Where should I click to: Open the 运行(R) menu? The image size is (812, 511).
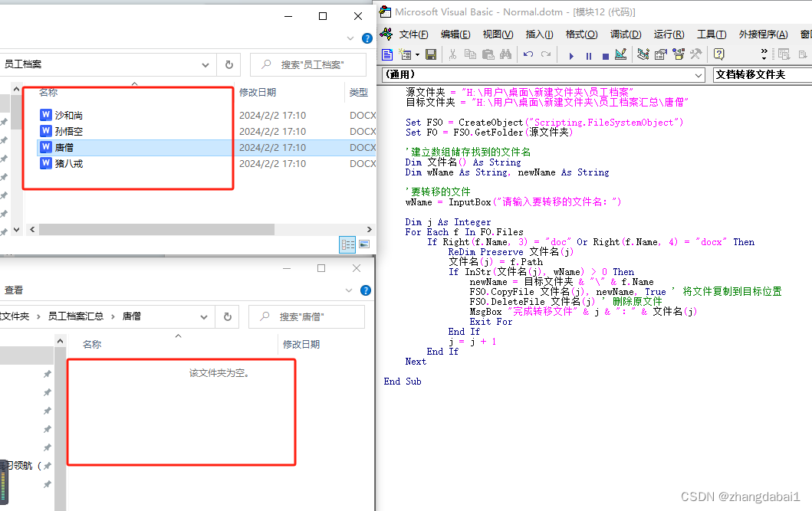point(669,34)
